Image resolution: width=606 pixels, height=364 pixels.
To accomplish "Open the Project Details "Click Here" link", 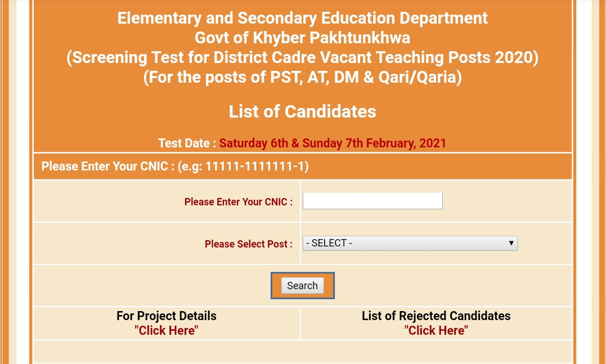I will pos(166,331).
